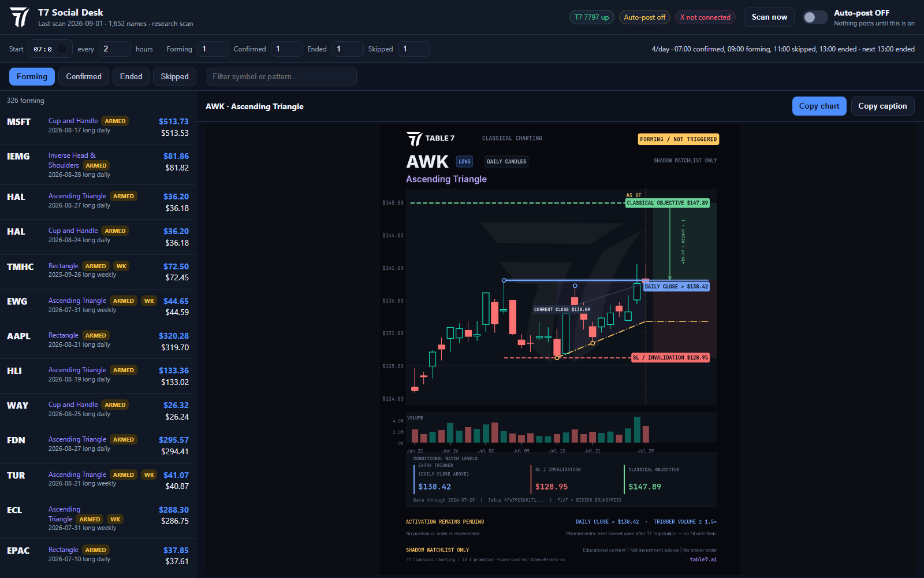The image size is (924, 578).
Task: Select the HAL Ascending Triangle row
Action: [x=98, y=202]
